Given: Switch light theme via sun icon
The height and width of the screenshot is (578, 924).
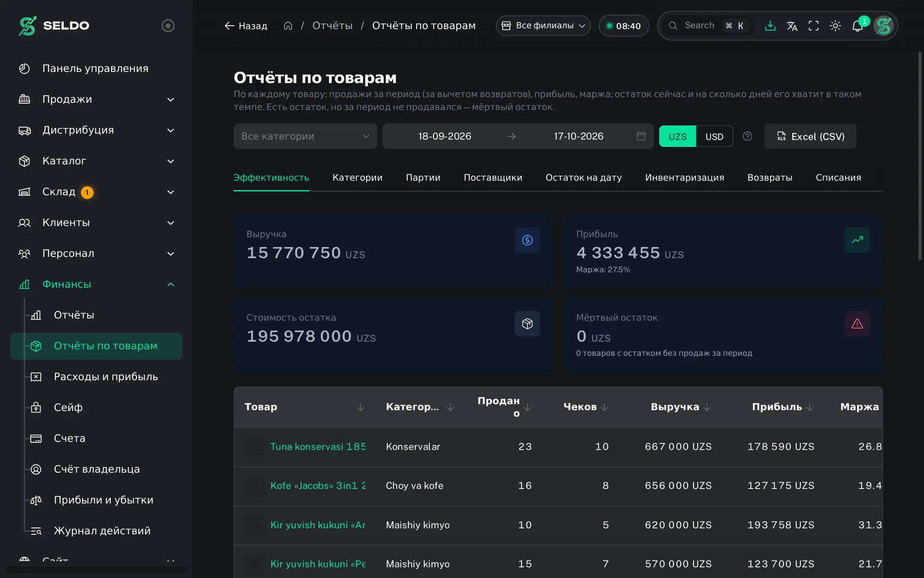Looking at the screenshot, I should tap(835, 26).
